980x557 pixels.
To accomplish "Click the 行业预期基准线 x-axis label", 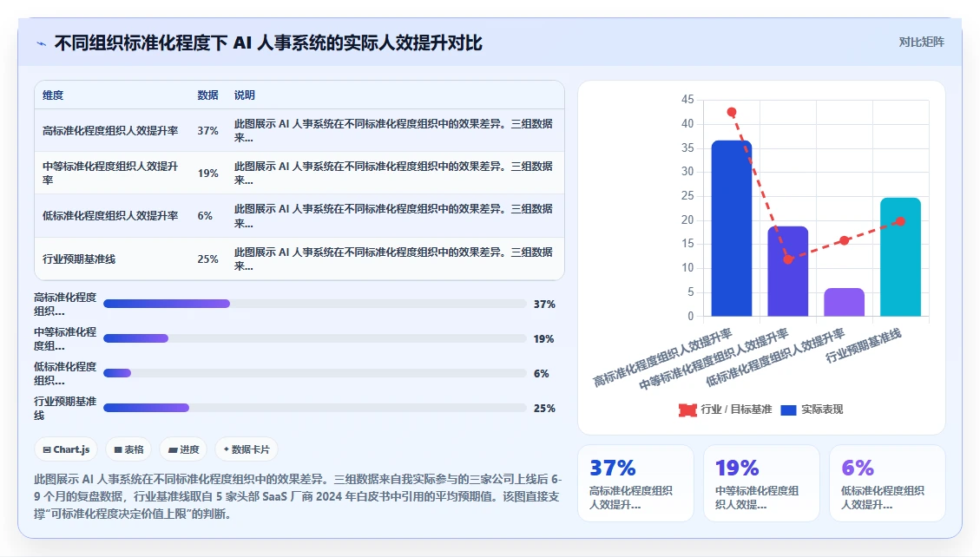I will [x=863, y=345].
